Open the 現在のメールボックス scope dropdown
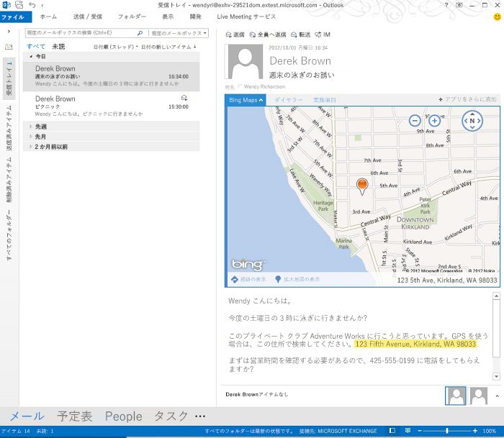This screenshot has width=504, height=438. 179,33
